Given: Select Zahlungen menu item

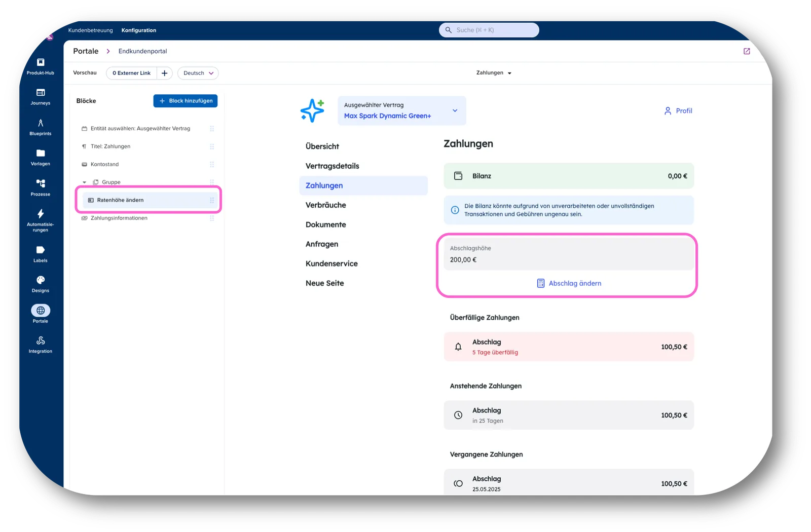Looking at the screenshot, I should pos(363,185).
